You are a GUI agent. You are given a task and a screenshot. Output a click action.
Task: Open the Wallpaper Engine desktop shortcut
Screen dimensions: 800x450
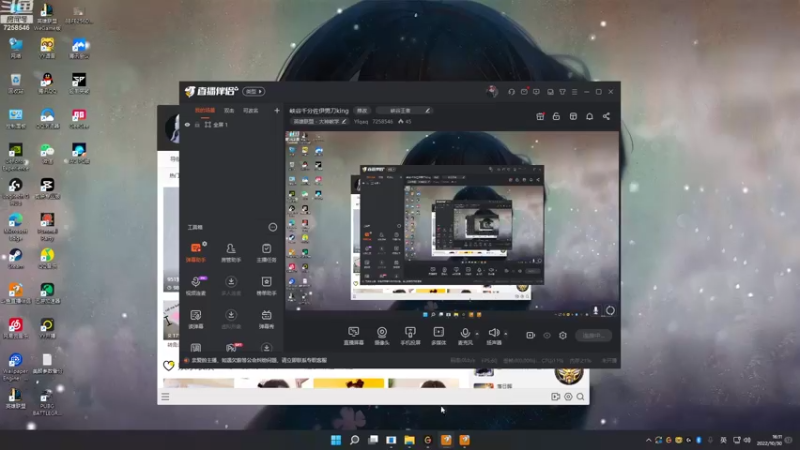(15, 367)
